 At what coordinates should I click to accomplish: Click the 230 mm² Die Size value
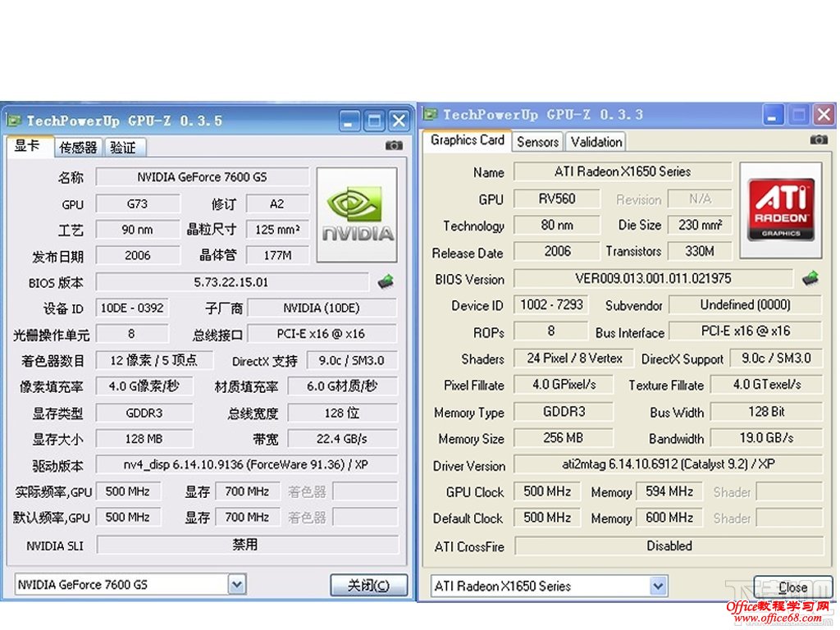(700, 225)
